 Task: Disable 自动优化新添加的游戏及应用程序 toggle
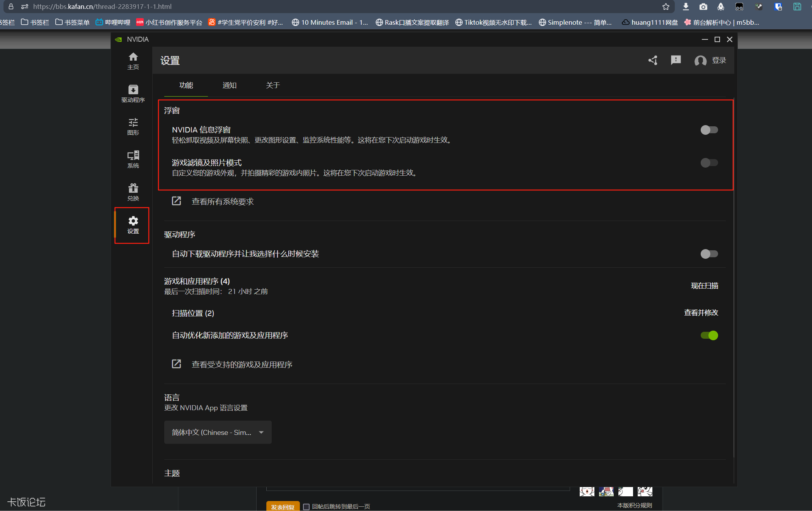tap(709, 335)
